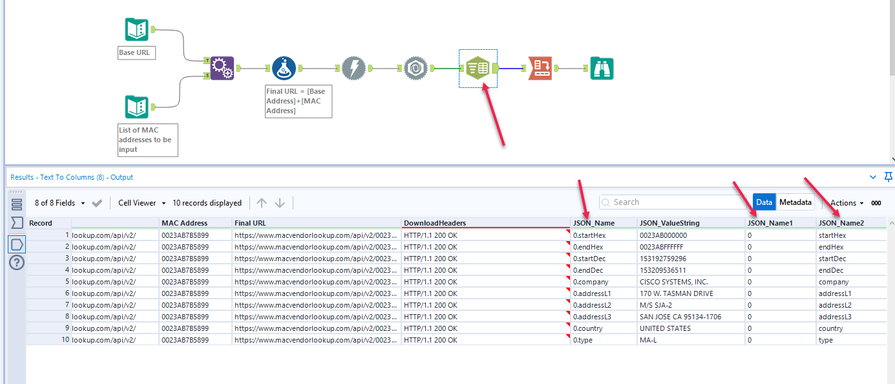Click the Append Fields tool icon
Image resolution: width=895 pixels, height=384 pixels.
(221, 68)
